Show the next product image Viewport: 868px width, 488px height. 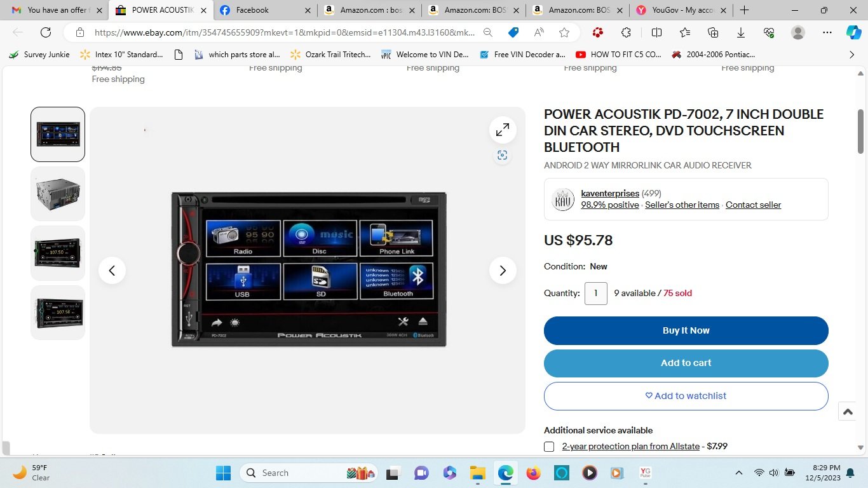(x=503, y=271)
